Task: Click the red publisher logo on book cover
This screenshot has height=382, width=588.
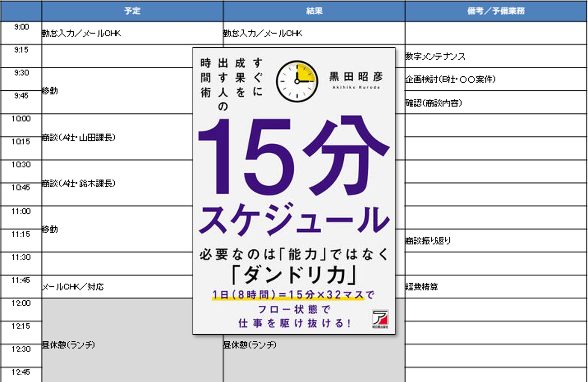Action: coord(380,319)
